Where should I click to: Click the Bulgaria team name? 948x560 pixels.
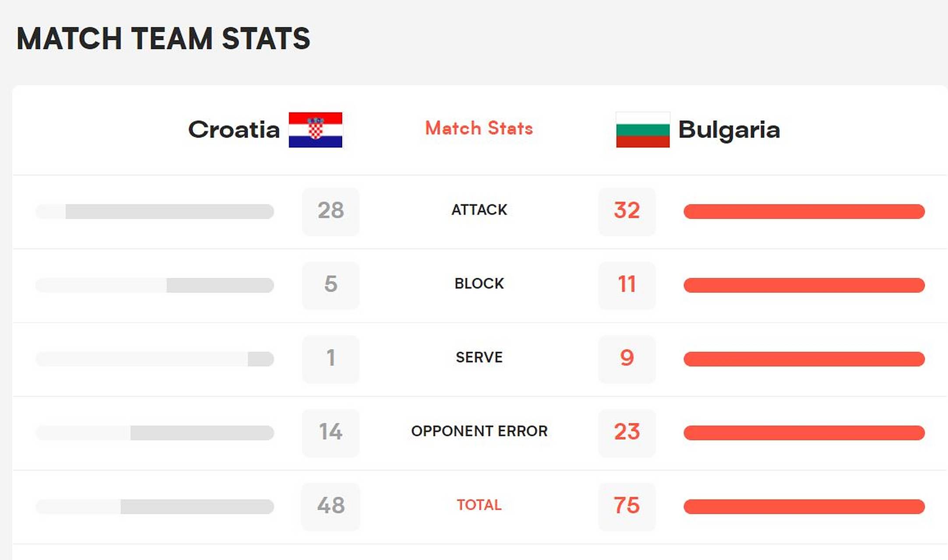(x=729, y=130)
